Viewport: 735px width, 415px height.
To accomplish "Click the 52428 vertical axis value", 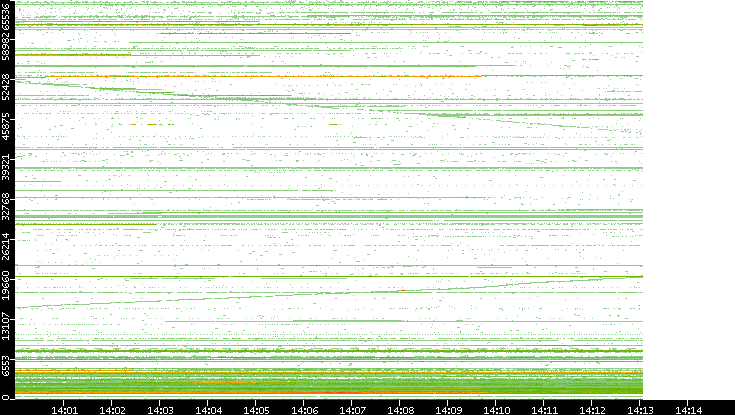I will [x=7, y=89].
